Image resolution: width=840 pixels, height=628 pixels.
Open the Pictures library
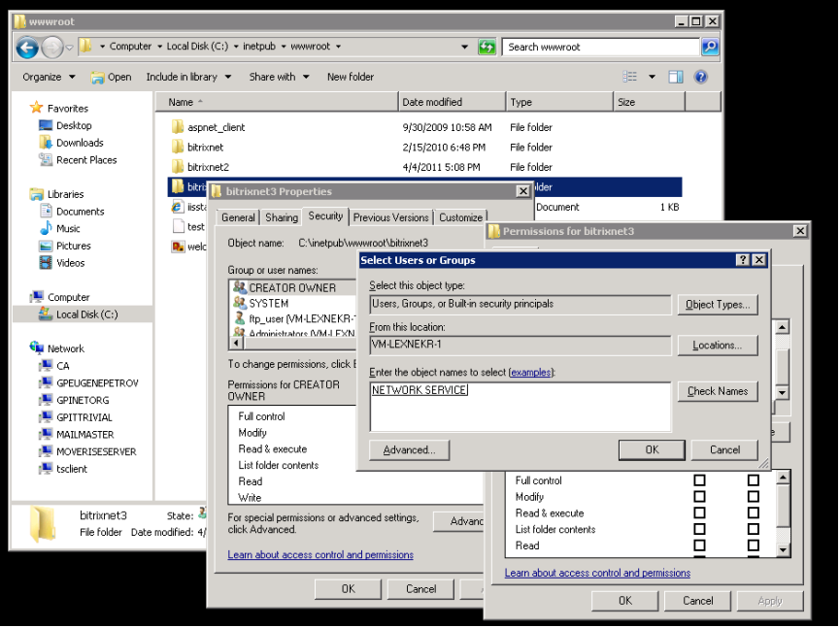74,246
